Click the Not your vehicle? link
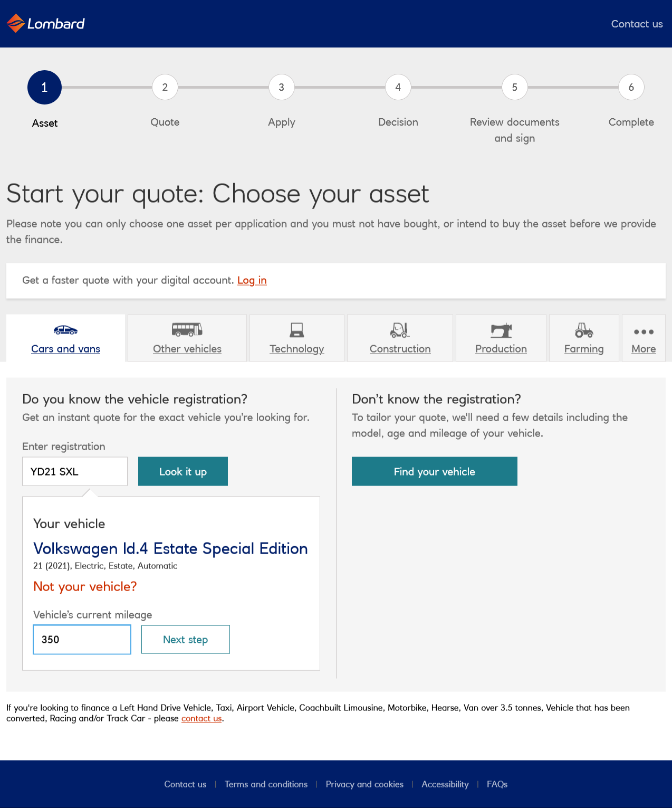The width and height of the screenshot is (672, 808). [x=85, y=586]
